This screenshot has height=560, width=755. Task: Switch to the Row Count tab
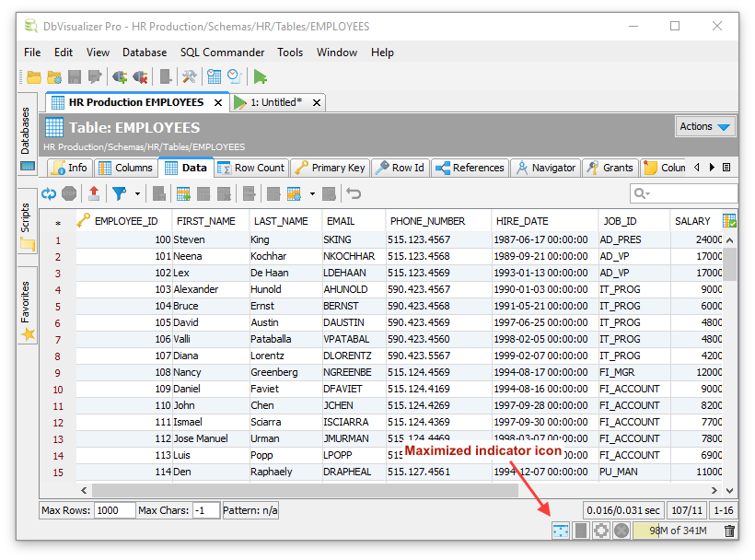coord(251,168)
